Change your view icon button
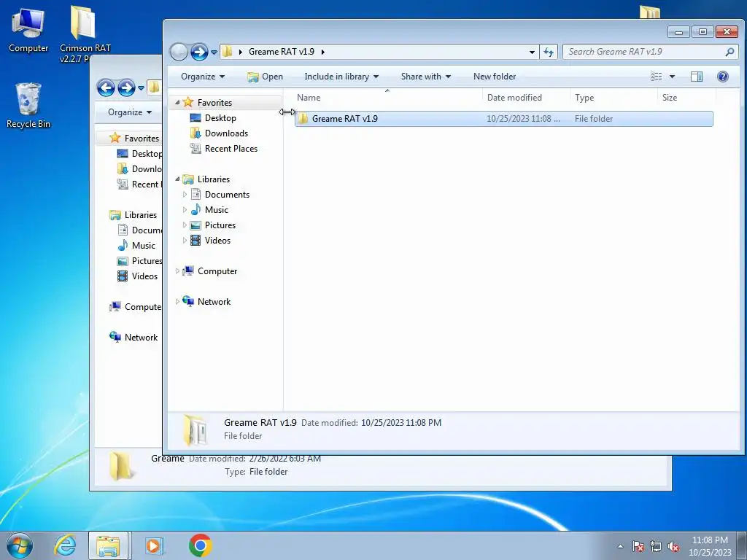This screenshot has height=560, width=747. tap(657, 76)
